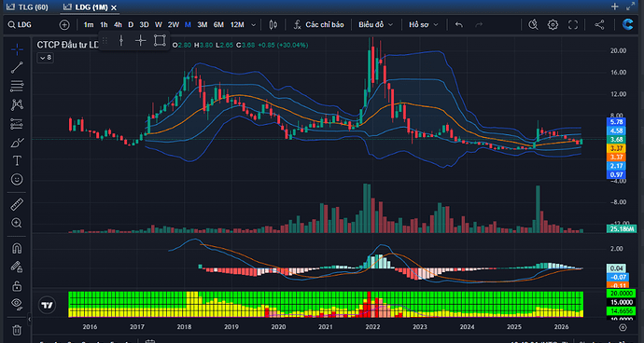Click the 0.97 lower band price label
644x343 pixels.
(617, 175)
